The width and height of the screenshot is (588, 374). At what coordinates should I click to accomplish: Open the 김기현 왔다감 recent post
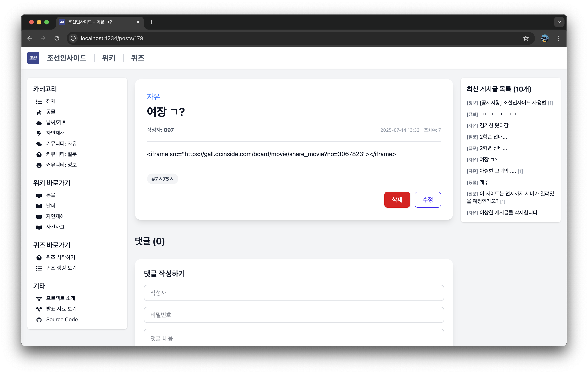pyautogui.click(x=494, y=125)
